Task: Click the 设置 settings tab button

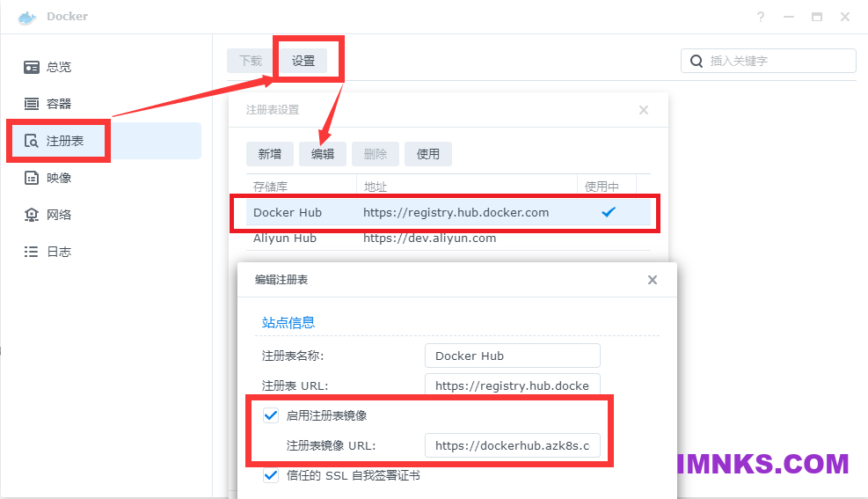Action: tap(303, 61)
